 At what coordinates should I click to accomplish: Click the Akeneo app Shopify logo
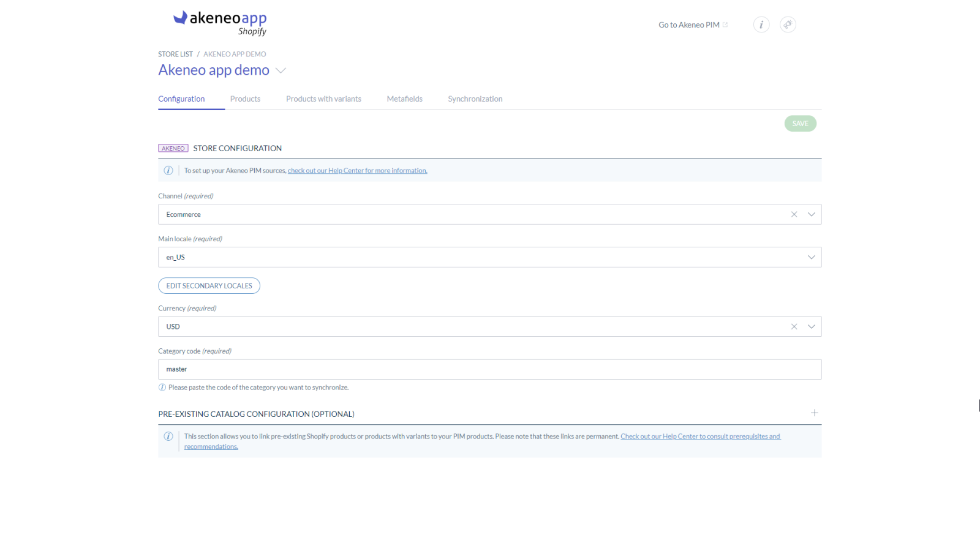pos(220,23)
